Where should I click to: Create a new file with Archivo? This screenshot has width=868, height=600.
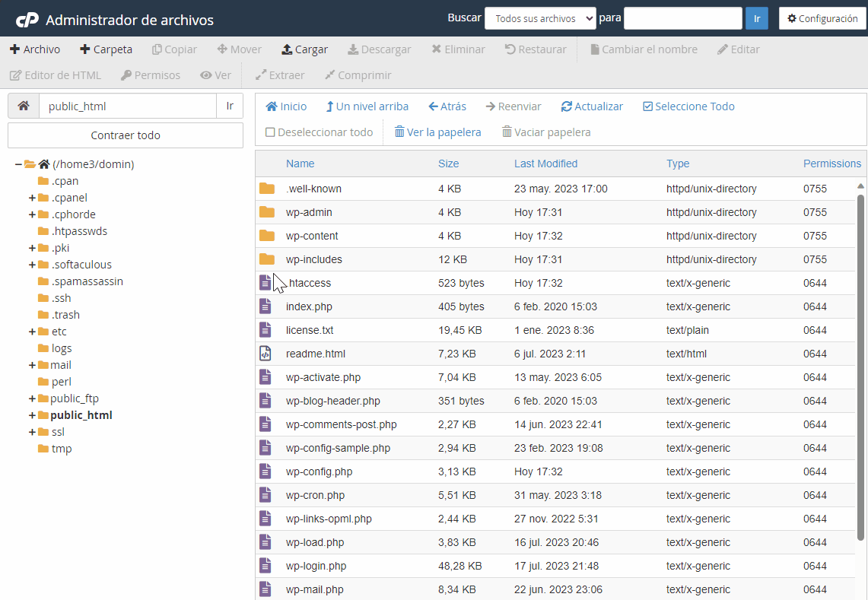(35, 49)
